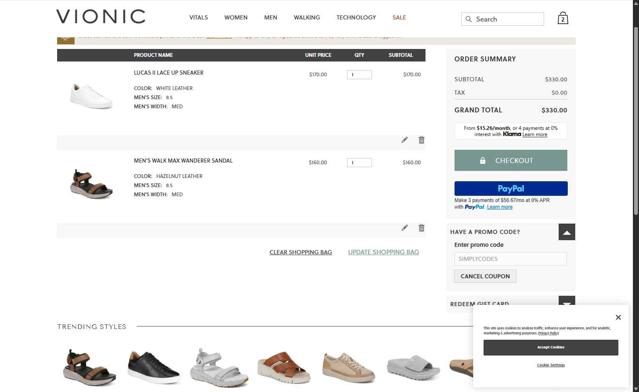Screen dimensions: 639x392
Task: Open PayPal Learn more link
Action: 500,207
